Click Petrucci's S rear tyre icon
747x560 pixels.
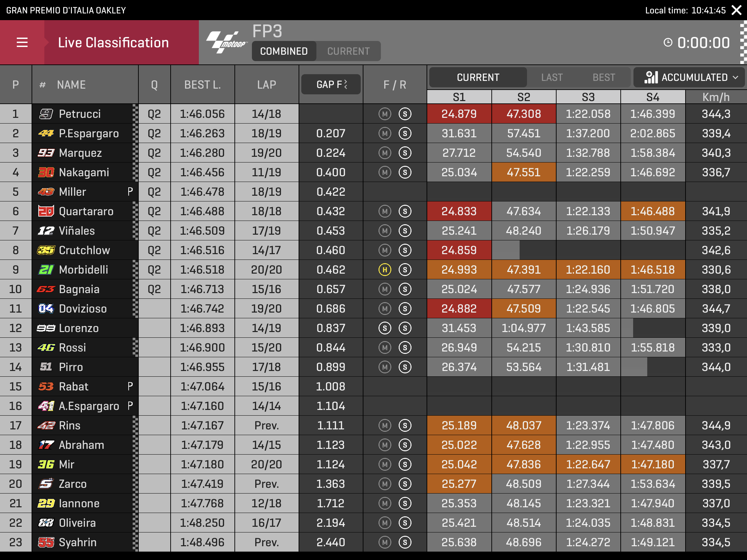[405, 114]
